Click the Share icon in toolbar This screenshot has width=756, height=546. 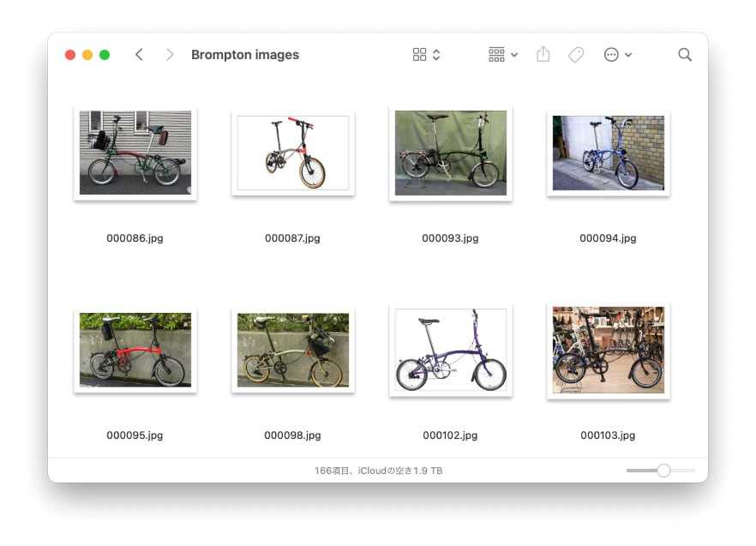(x=543, y=55)
